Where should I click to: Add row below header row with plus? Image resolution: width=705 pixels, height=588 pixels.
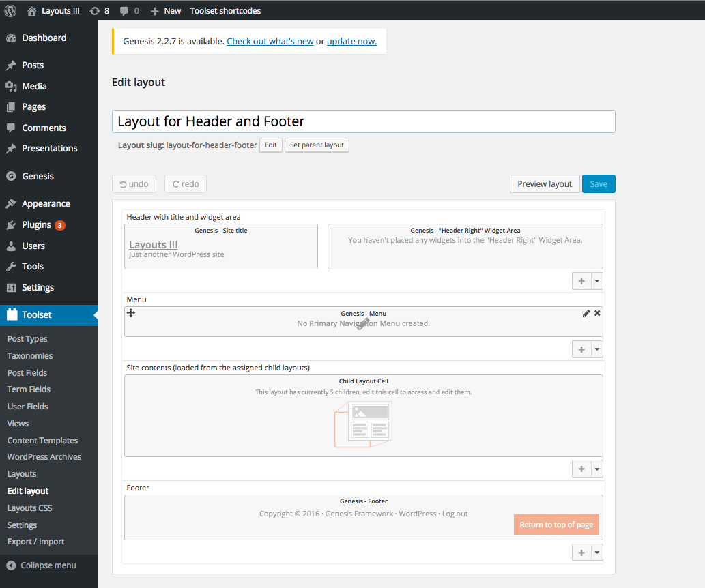click(x=581, y=281)
